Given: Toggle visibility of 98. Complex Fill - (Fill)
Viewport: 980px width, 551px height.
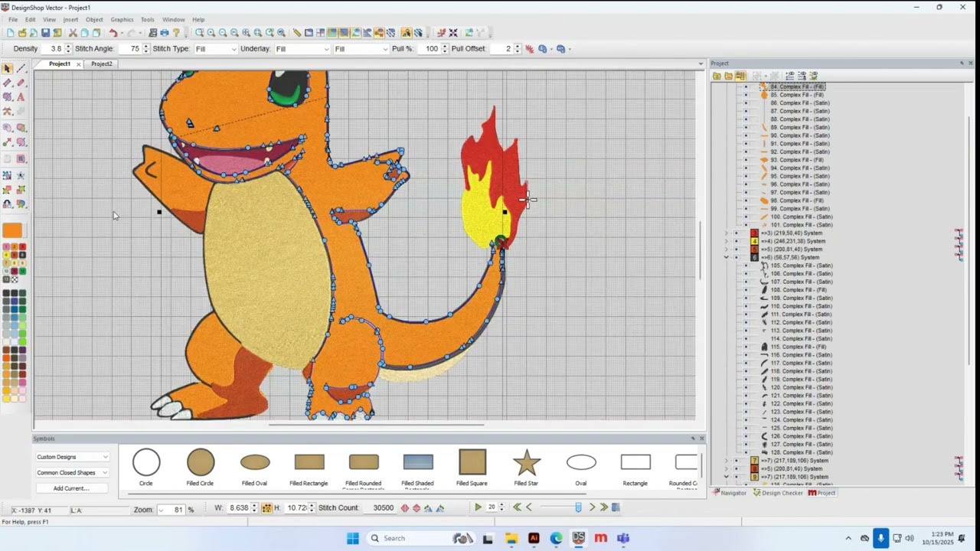Looking at the screenshot, I should pos(746,201).
